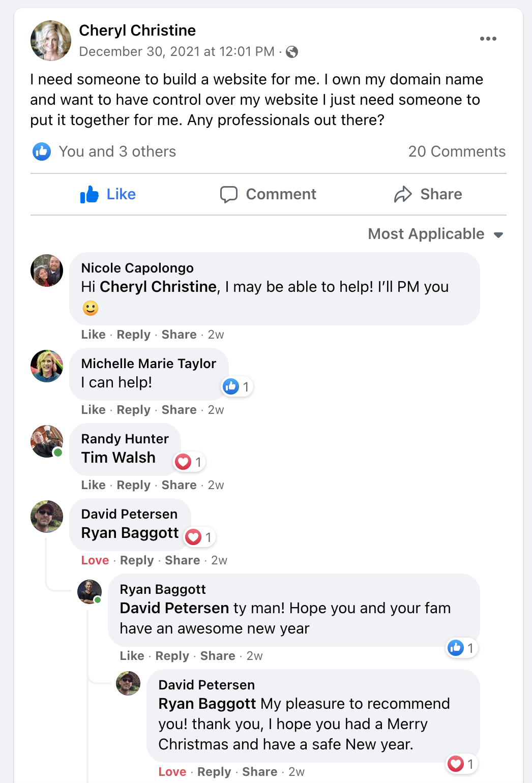Open tagged Tim Walsh profile link

tap(119, 458)
